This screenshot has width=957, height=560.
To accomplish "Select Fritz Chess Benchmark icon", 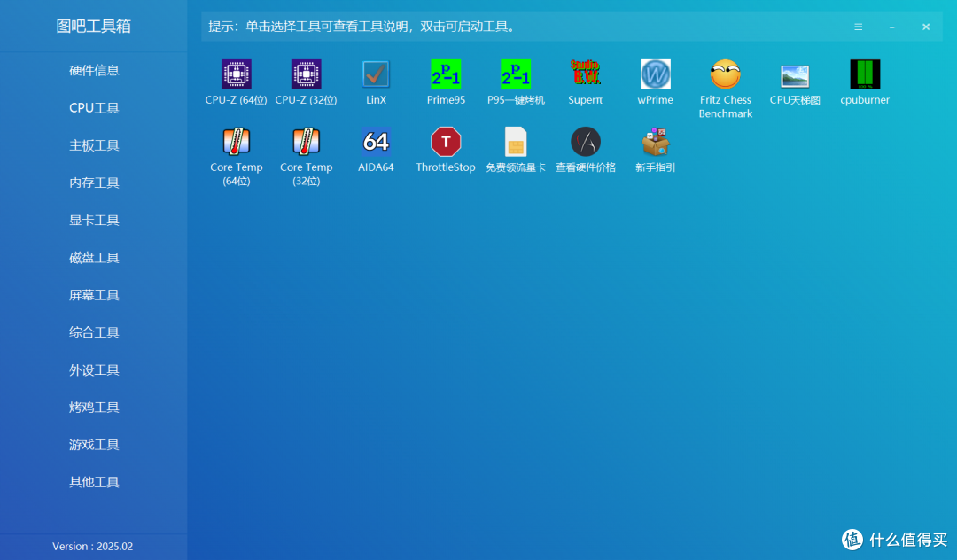I will point(725,74).
